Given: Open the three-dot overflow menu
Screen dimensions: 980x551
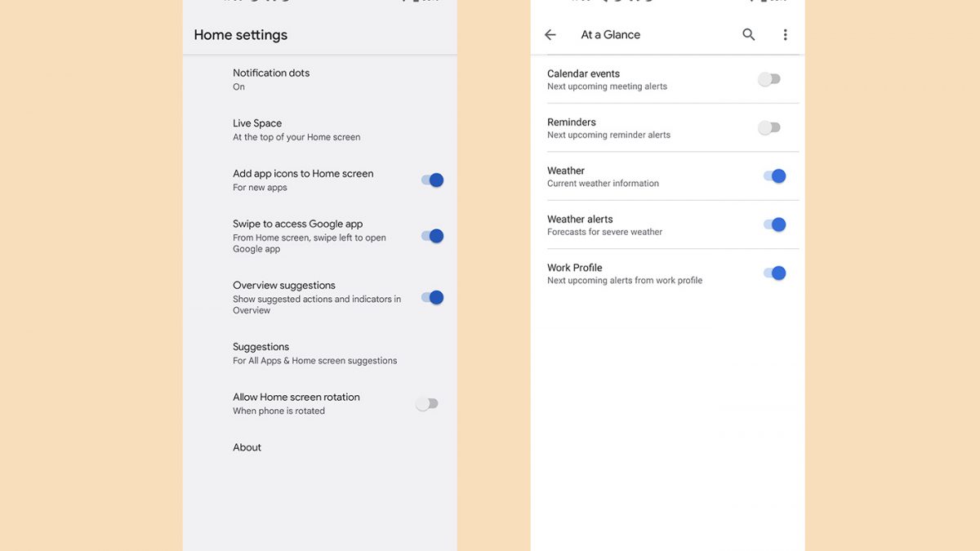Looking at the screenshot, I should (785, 35).
